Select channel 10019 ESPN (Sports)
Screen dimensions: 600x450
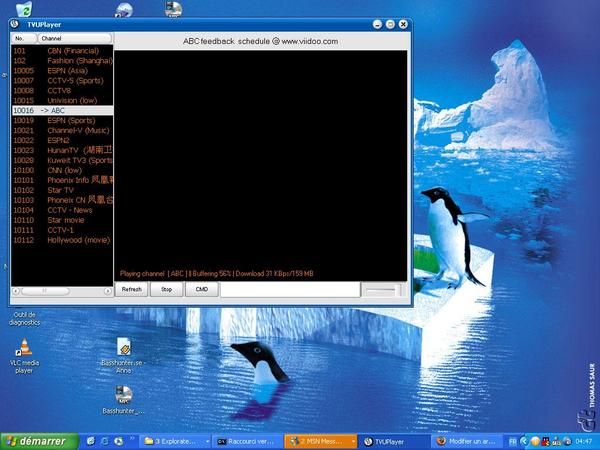[62, 121]
